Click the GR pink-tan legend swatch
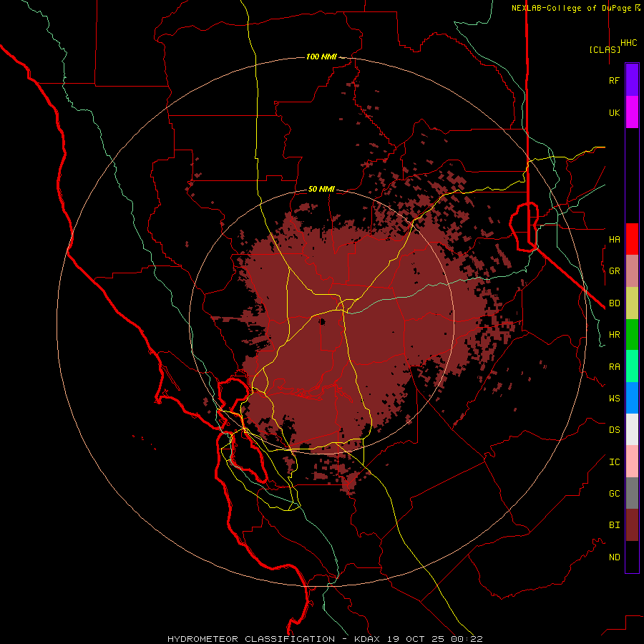Image resolution: width=644 pixels, height=644 pixels. (x=632, y=271)
